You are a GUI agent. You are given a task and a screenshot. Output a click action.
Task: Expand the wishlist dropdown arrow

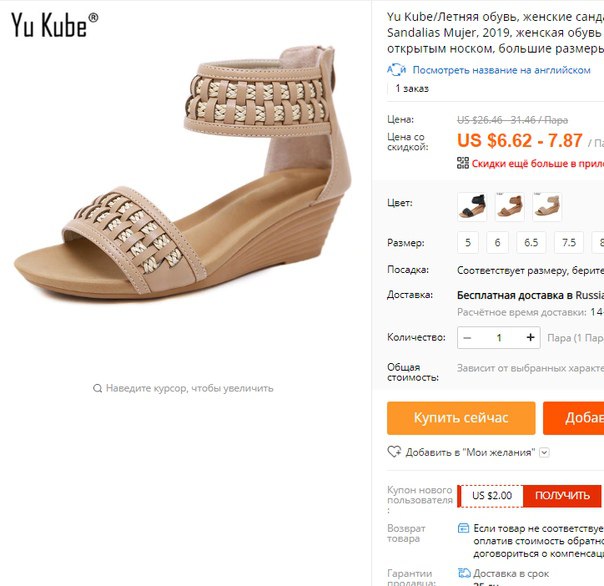[544, 452]
